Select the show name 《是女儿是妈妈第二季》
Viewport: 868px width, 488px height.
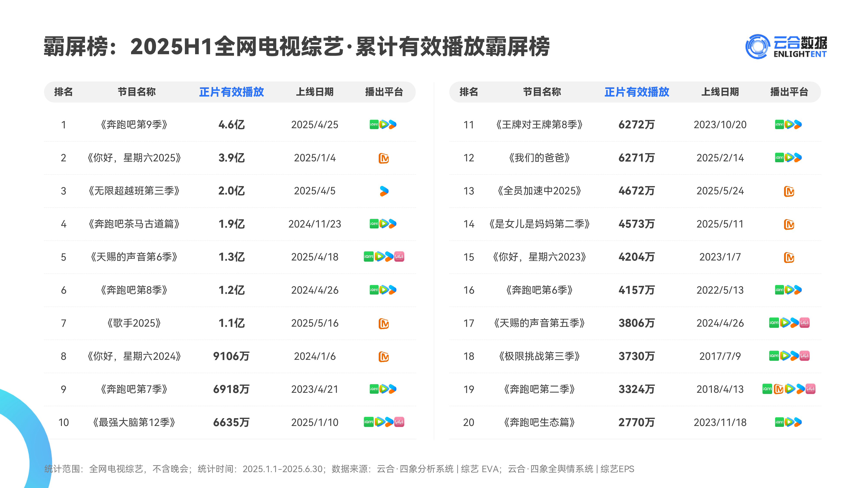(539, 224)
